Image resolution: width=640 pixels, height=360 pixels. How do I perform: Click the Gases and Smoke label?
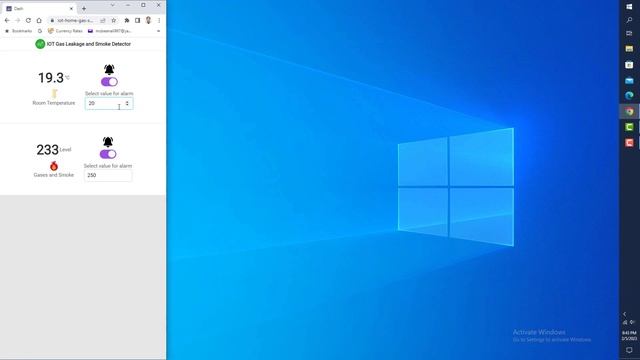pyautogui.click(x=53, y=175)
